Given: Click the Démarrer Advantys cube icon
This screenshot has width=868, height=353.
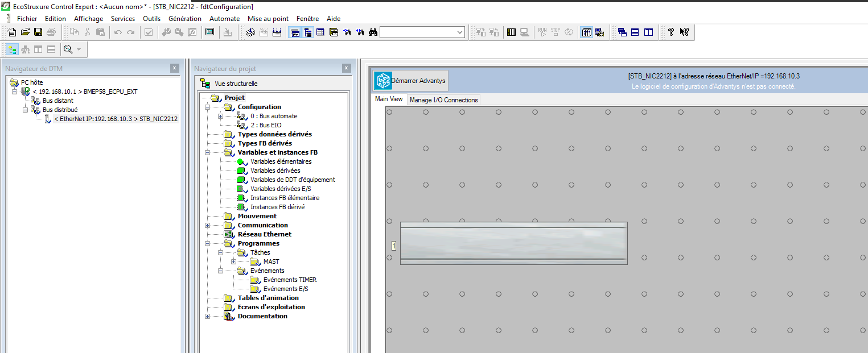Looking at the screenshot, I should [x=383, y=81].
